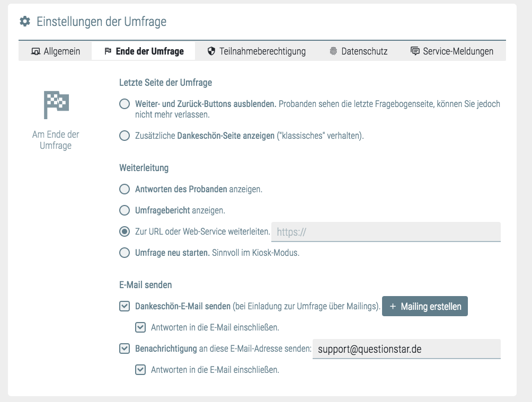
Task: Open the Allgemein tab
Action: (x=55, y=51)
